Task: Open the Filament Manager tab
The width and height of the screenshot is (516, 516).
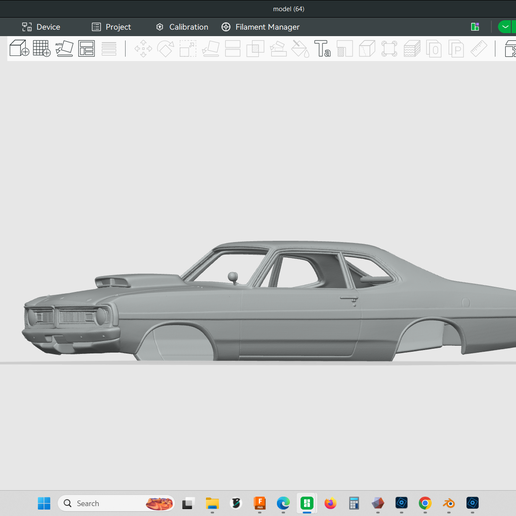Action: click(260, 27)
